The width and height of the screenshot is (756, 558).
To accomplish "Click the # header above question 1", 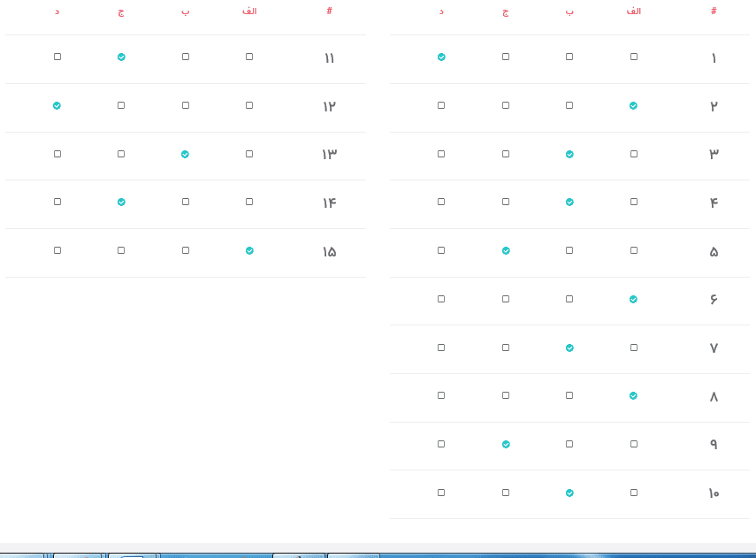I will 714,11.
